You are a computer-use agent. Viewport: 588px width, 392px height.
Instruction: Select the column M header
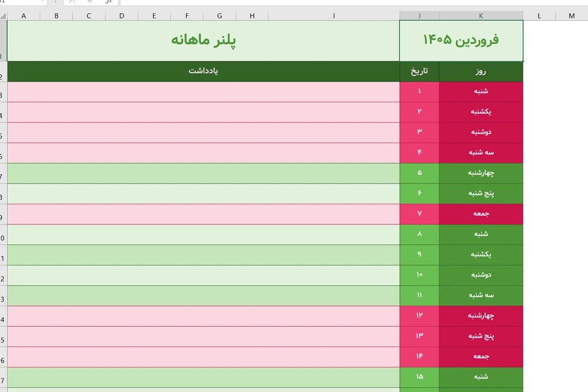[572, 16]
